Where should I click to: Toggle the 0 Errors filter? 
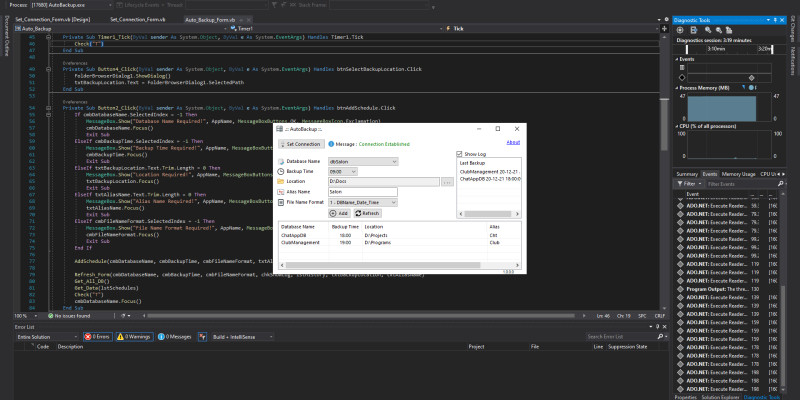pyautogui.click(x=98, y=336)
